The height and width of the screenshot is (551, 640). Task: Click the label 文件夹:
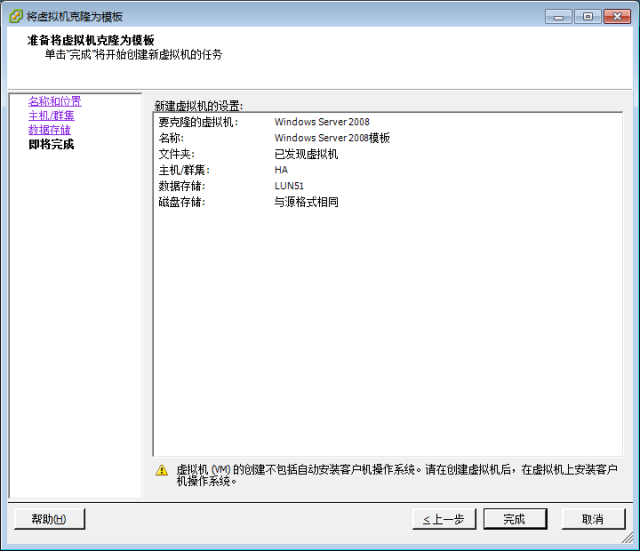(176, 154)
